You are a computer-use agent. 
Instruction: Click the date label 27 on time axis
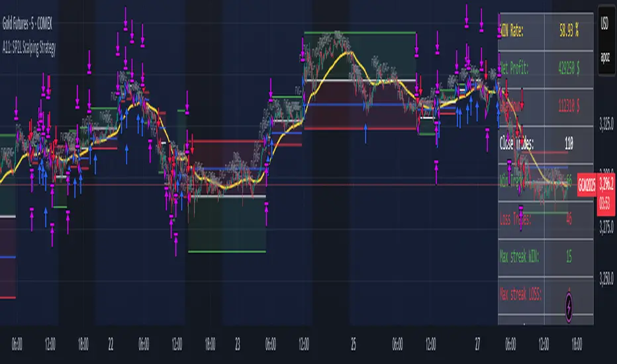pyautogui.click(x=477, y=344)
